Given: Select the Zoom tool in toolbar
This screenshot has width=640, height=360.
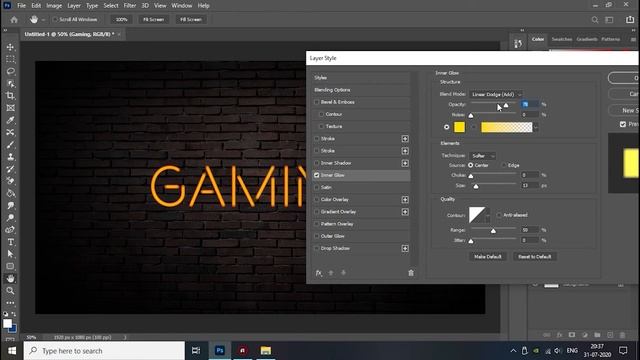Looking at the screenshot, I should coord(11,291).
